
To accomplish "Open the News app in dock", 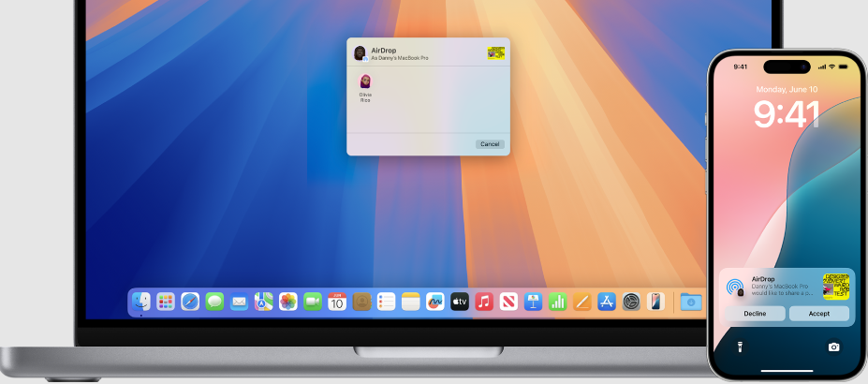I will click(508, 302).
